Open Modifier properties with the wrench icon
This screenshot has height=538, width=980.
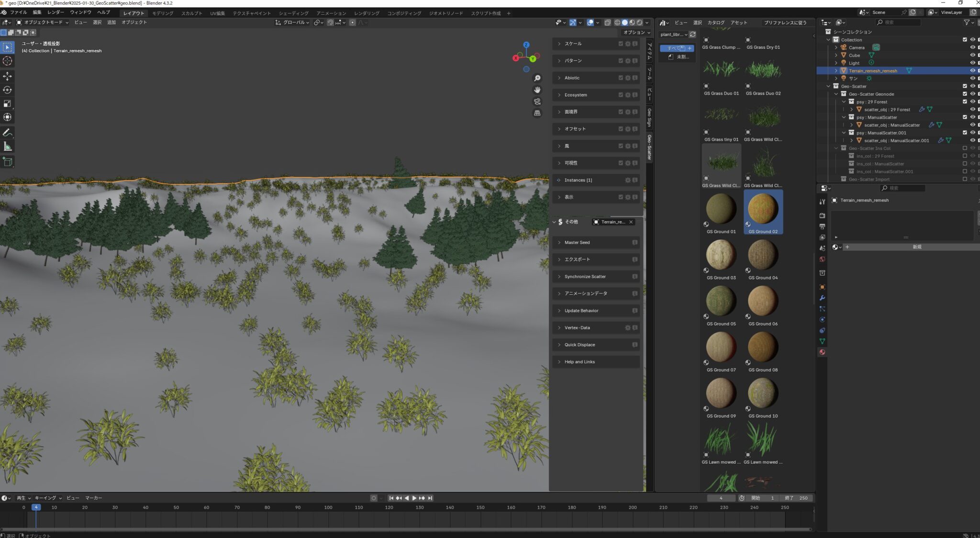tap(822, 298)
